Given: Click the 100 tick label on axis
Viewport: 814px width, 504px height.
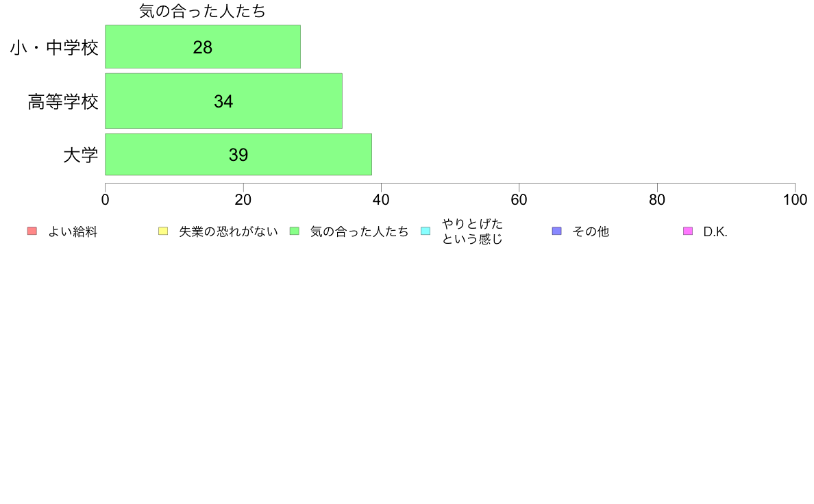Looking at the screenshot, I should (795, 200).
